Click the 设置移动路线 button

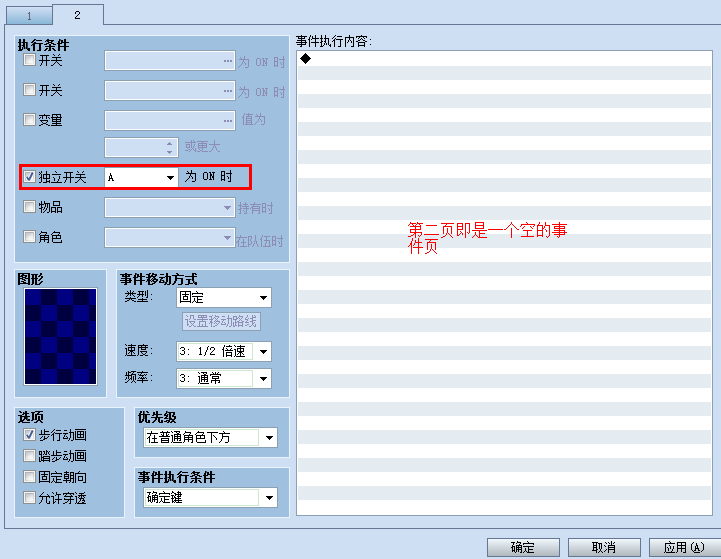pyautogui.click(x=221, y=321)
